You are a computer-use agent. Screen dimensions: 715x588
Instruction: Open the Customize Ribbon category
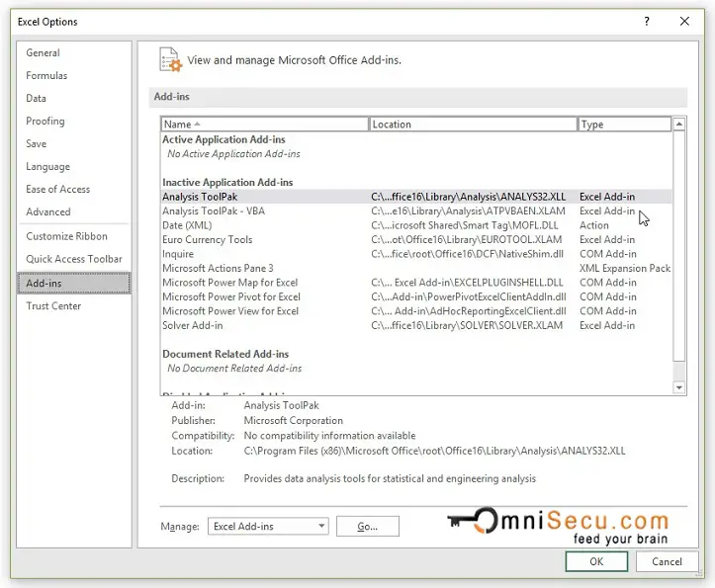66,236
